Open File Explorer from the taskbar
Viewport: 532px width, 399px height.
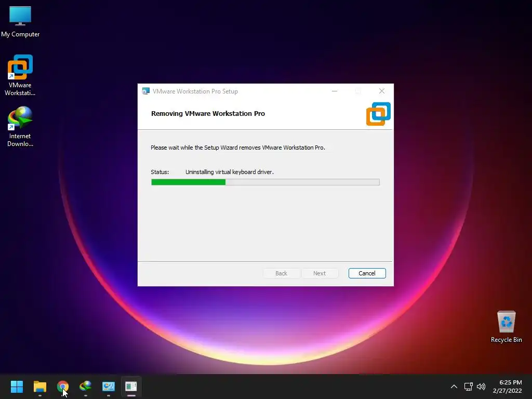[x=39, y=387]
